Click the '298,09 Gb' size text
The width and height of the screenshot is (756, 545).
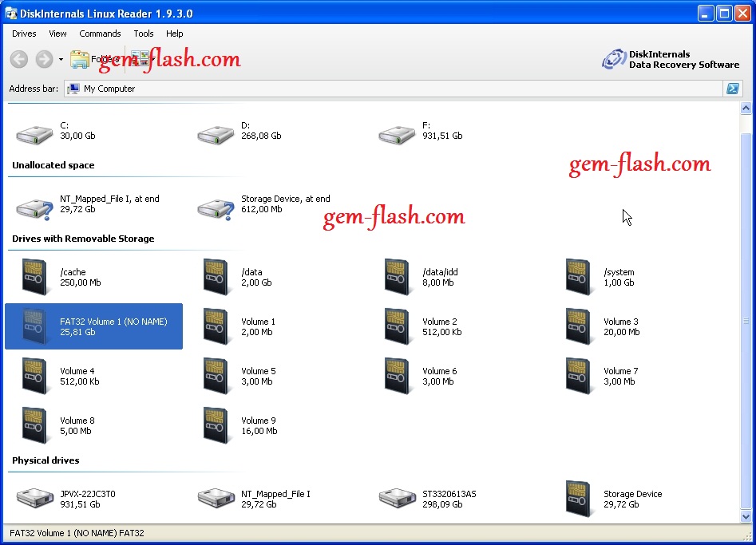click(442, 504)
